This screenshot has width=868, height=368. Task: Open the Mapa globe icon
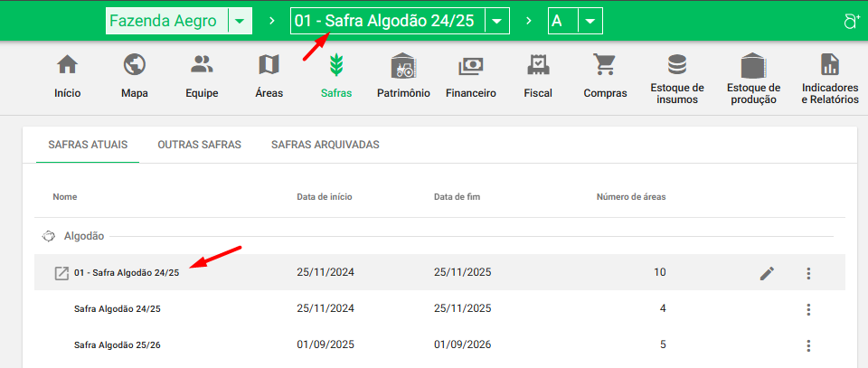click(x=135, y=66)
